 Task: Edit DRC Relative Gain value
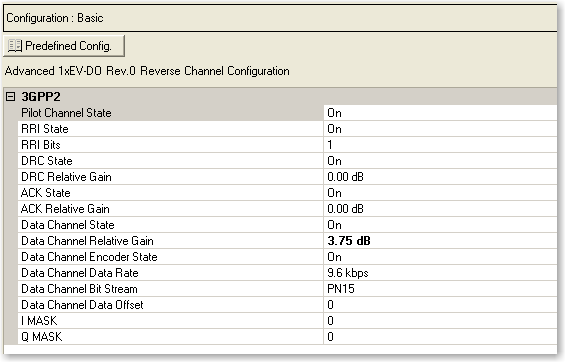(440, 177)
